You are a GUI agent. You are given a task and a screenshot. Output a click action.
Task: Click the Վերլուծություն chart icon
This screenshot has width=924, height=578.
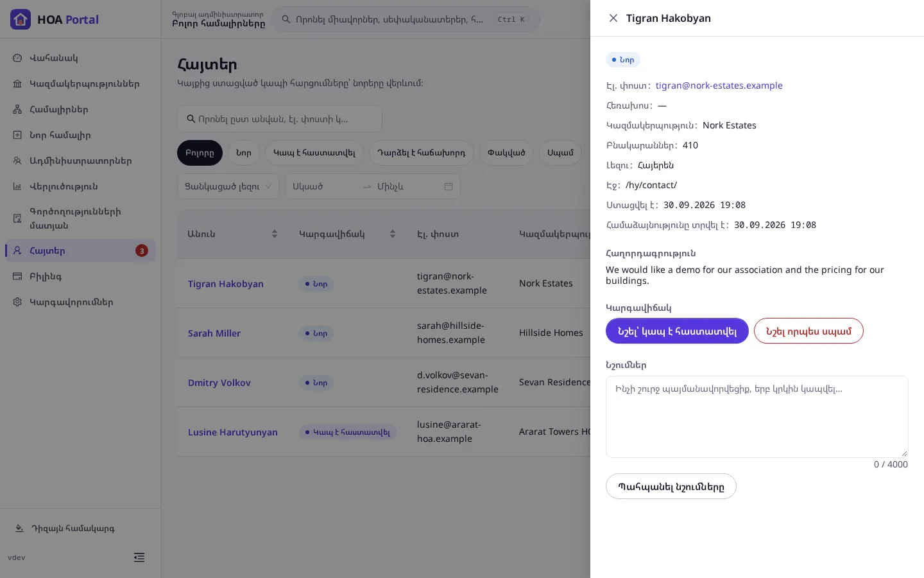pos(17,186)
